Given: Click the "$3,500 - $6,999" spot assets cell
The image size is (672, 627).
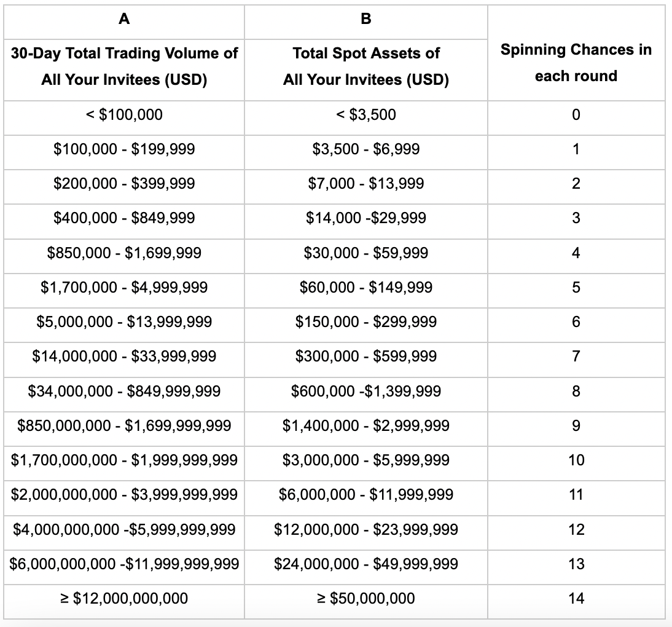Looking at the screenshot, I should point(365,149).
